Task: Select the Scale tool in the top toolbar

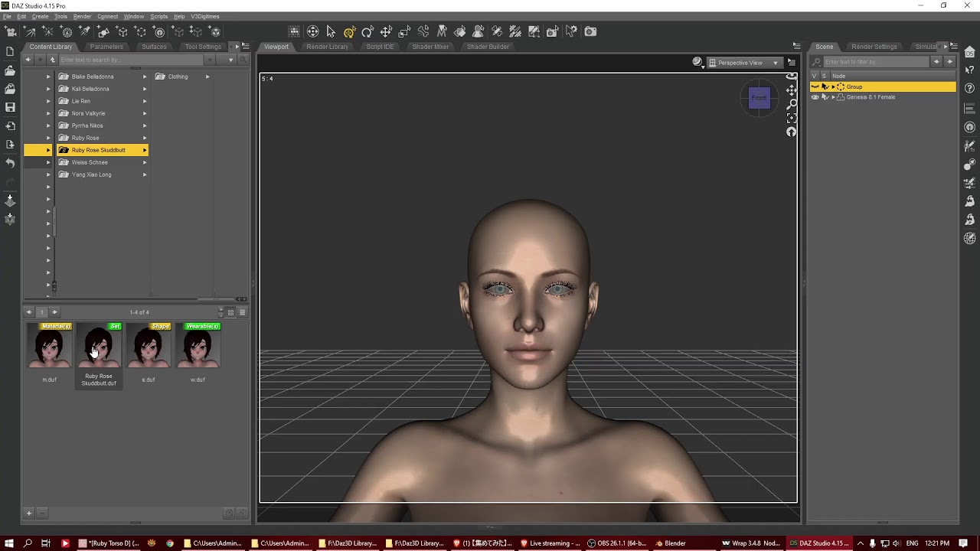Action: click(x=404, y=31)
